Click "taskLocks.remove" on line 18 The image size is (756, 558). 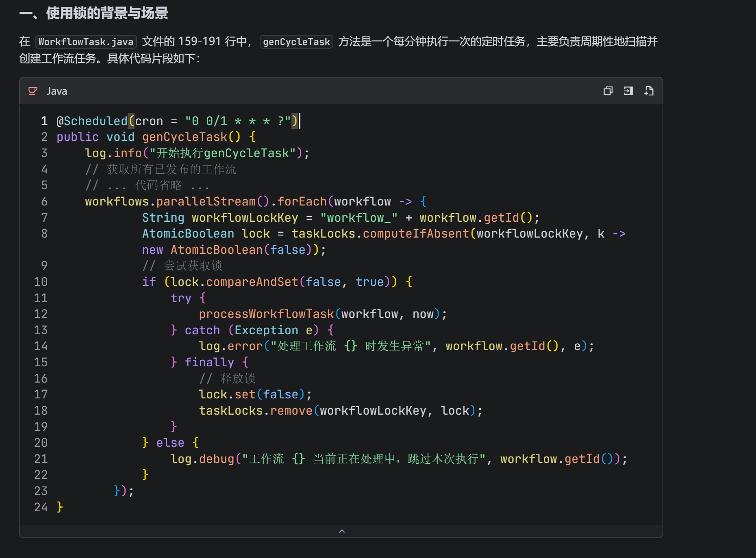pos(255,411)
